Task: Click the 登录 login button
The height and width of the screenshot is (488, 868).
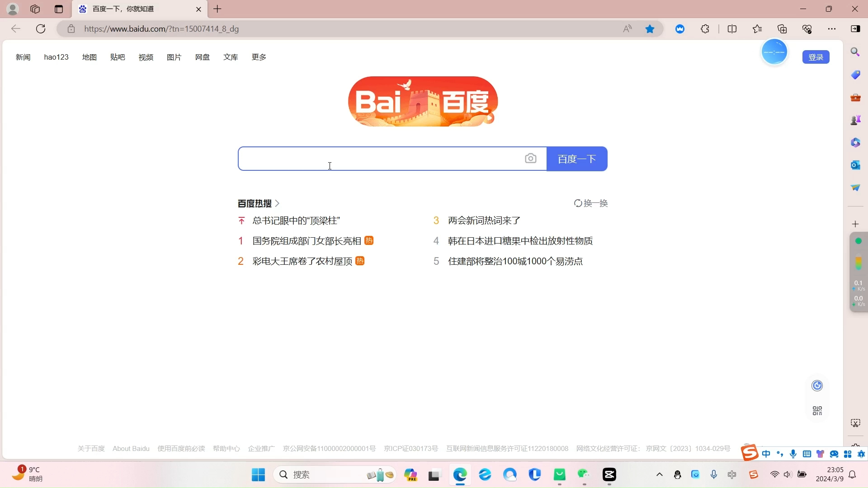Action: point(816,57)
